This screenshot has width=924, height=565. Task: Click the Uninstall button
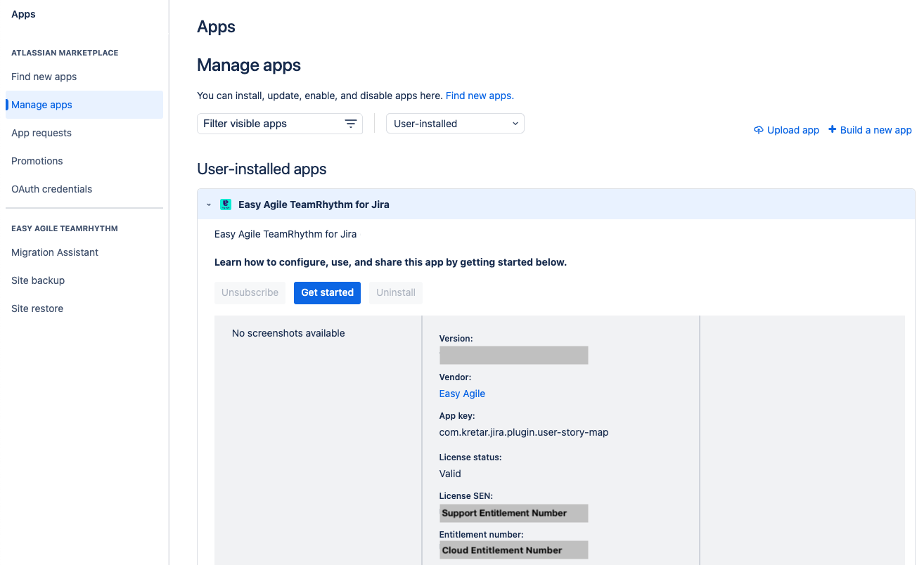click(x=395, y=292)
